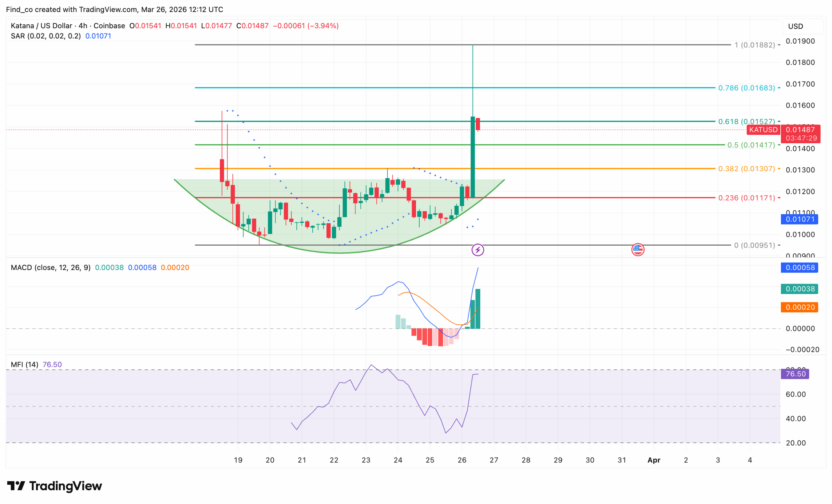Click the date 23 on time axis
Screen dimensions: 832x504
click(x=366, y=460)
